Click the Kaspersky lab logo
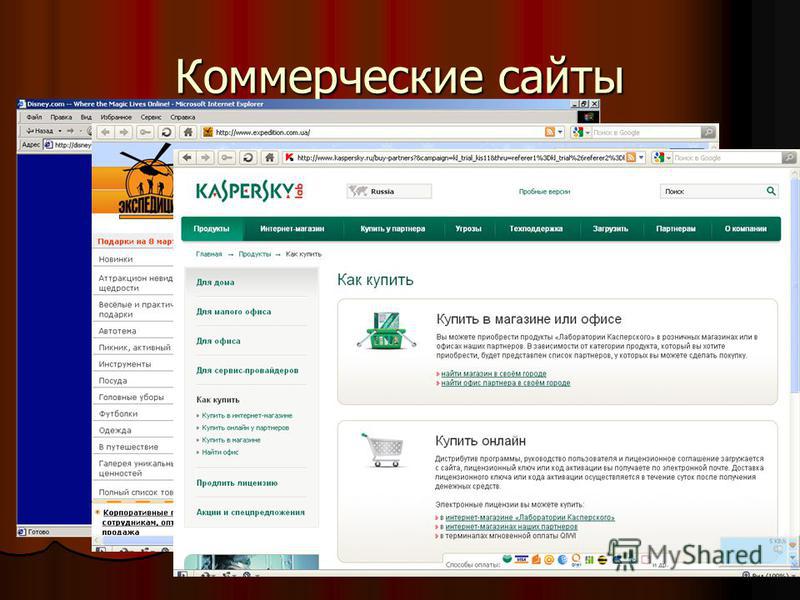Screen dimensions: 800x600 tap(249, 191)
